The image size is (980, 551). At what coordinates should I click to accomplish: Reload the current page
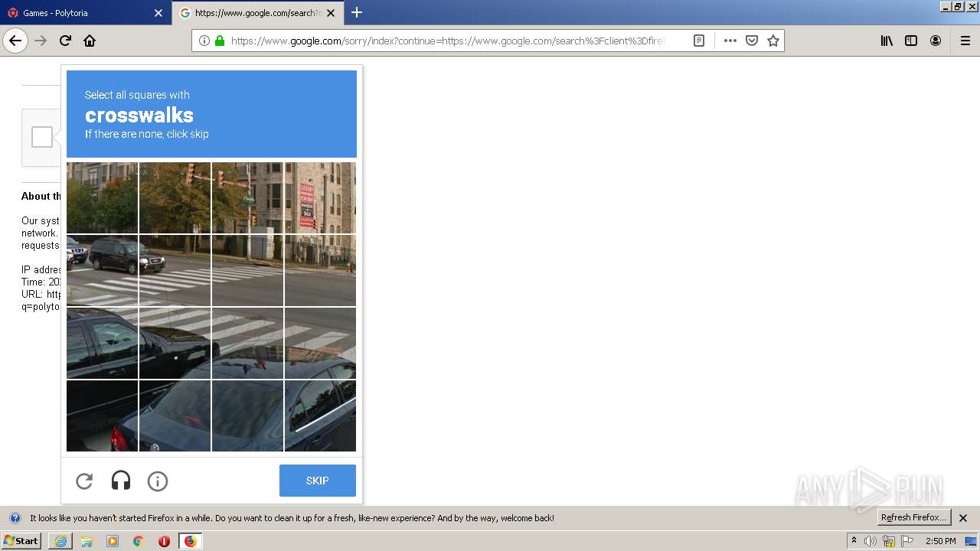65,41
